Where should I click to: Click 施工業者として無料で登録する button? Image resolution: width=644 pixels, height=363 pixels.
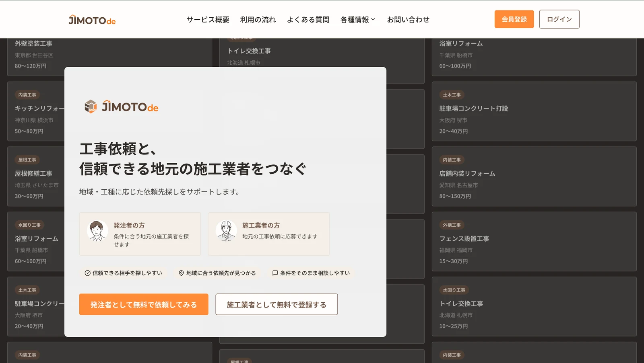(277, 304)
